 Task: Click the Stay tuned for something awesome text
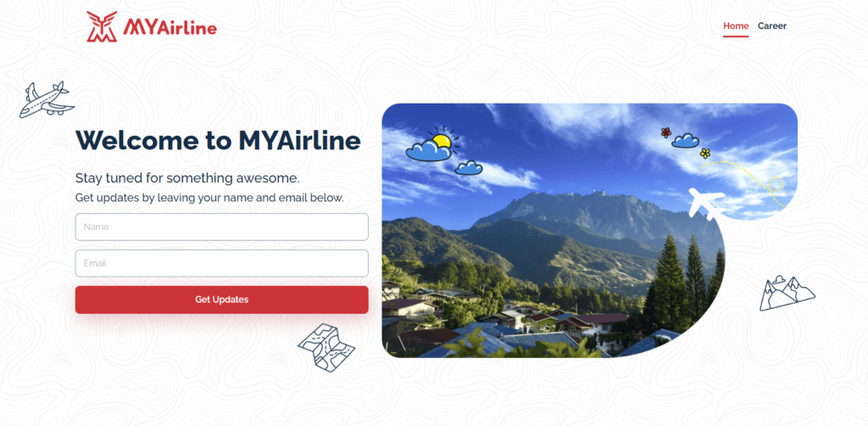[x=187, y=178]
